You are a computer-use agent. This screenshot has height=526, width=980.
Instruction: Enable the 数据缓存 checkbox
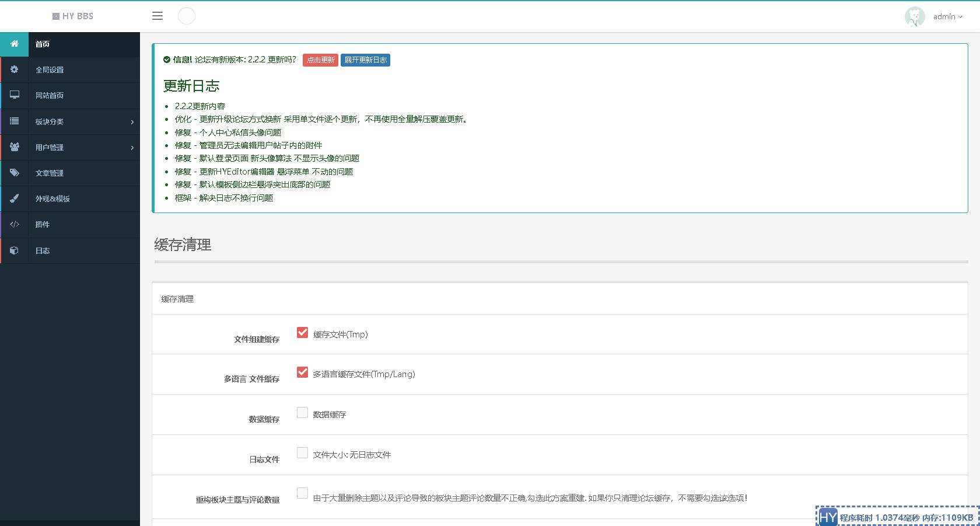point(302,412)
